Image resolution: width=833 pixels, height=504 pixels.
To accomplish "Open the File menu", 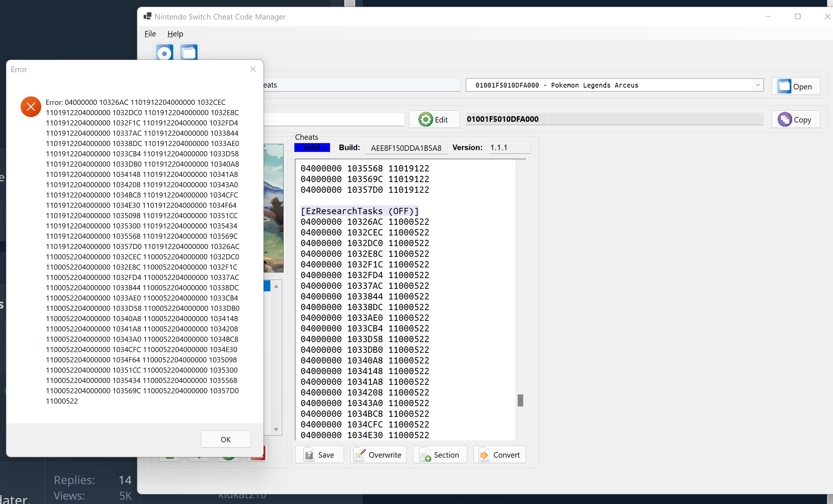I will (150, 34).
